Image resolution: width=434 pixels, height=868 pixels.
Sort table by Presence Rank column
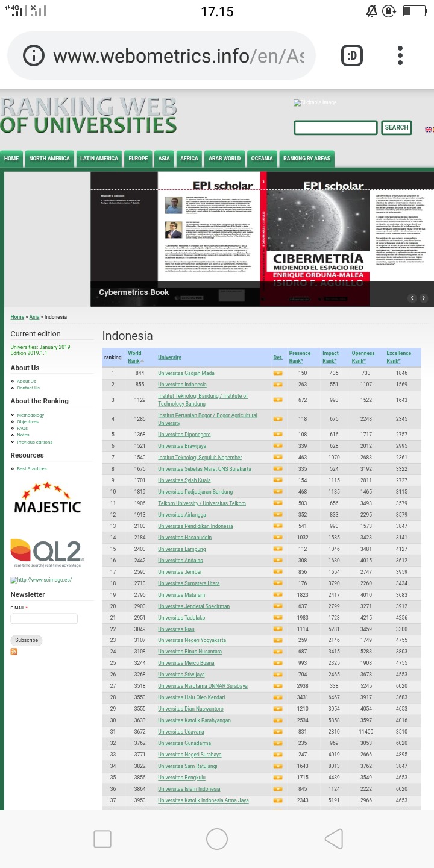[x=300, y=357]
